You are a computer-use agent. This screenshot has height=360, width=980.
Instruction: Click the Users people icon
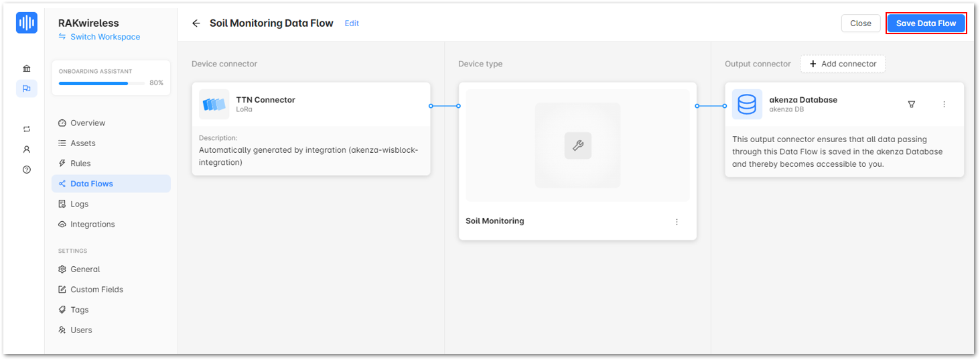click(x=62, y=331)
